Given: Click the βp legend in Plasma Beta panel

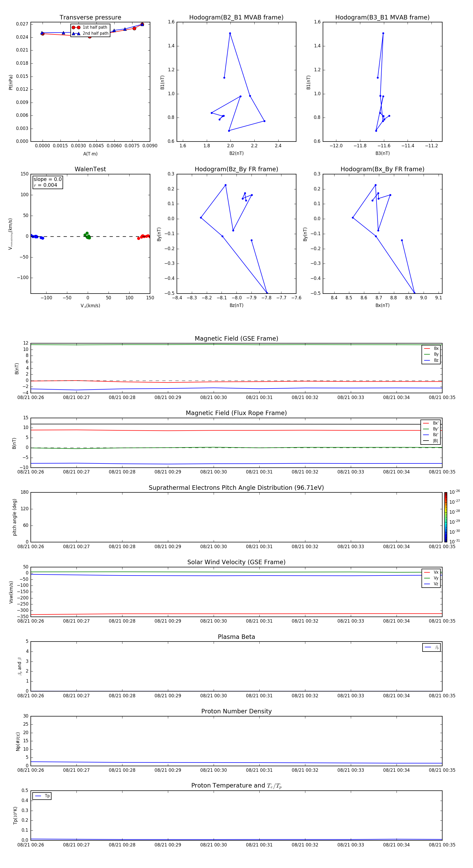Looking at the screenshot, I should [x=431, y=647].
